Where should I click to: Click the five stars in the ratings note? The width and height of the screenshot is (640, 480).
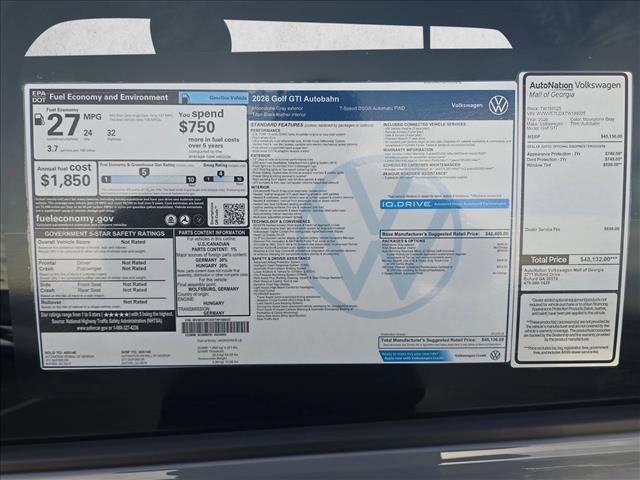coord(116,315)
